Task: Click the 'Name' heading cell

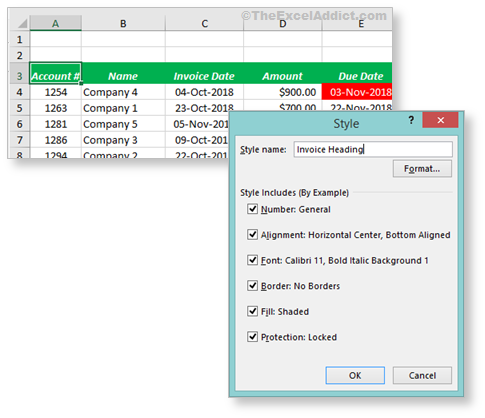Action: [123, 74]
